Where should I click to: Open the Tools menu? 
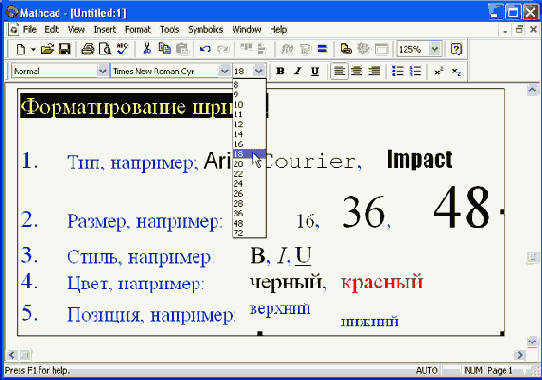(169, 30)
